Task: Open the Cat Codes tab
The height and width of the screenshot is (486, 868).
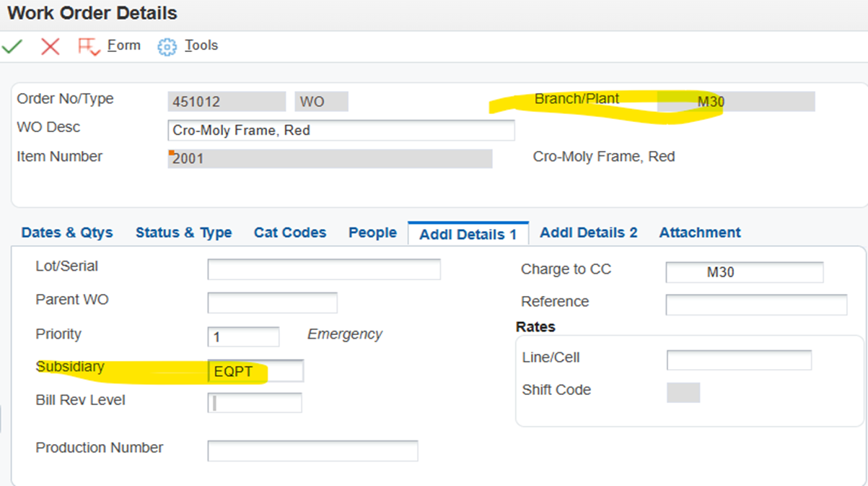Action: point(289,233)
